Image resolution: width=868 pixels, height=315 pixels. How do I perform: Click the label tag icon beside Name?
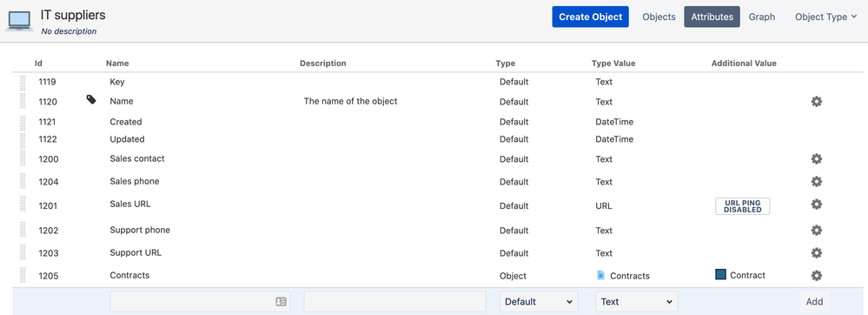click(x=91, y=100)
